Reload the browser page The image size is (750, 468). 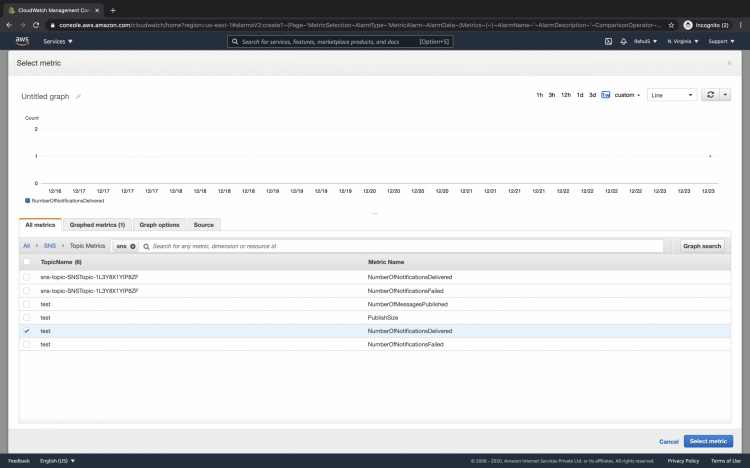(x=37, y=24)
